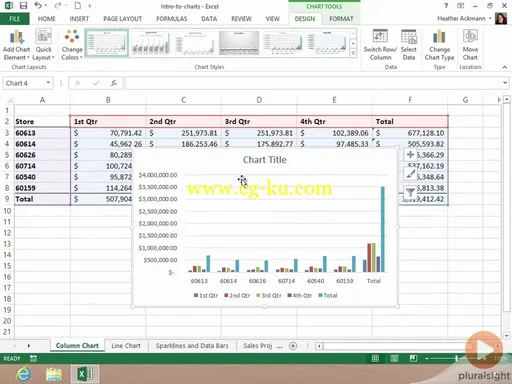Click the Redo arrow
This screenshot has height=384, width=512.
58,6
